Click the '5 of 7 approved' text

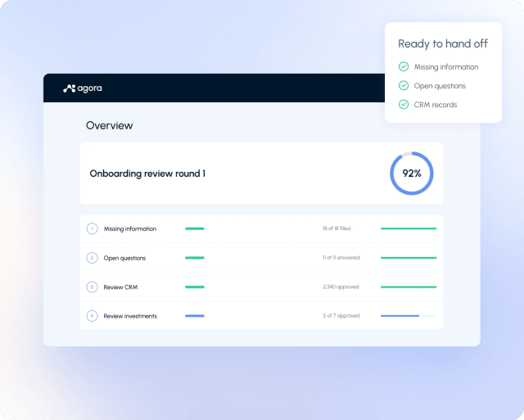pos(341,316)
